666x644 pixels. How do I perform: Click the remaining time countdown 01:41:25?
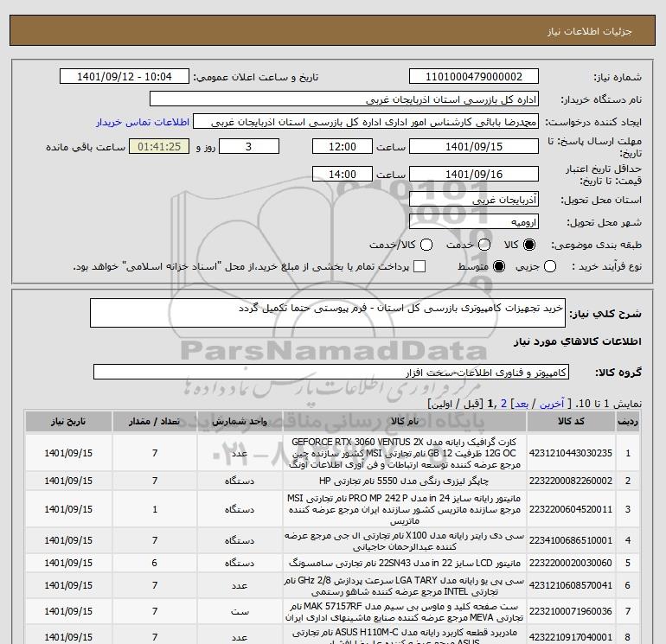159,146
